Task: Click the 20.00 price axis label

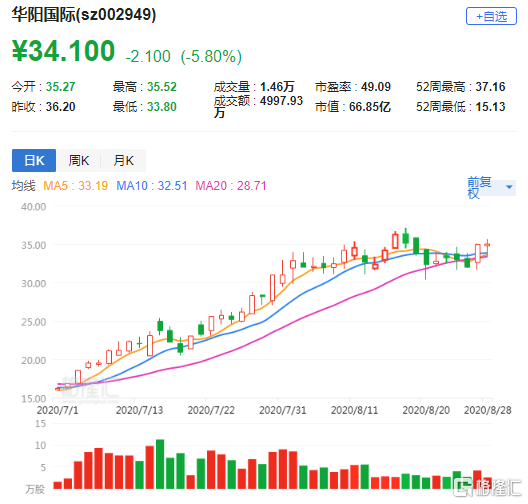Action: [x=33, y=360]
